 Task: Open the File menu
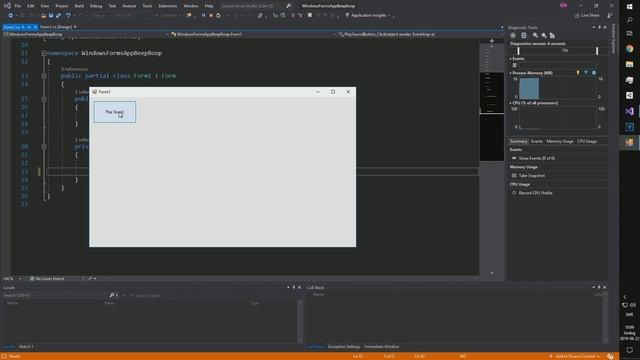(x=18, y=6)
